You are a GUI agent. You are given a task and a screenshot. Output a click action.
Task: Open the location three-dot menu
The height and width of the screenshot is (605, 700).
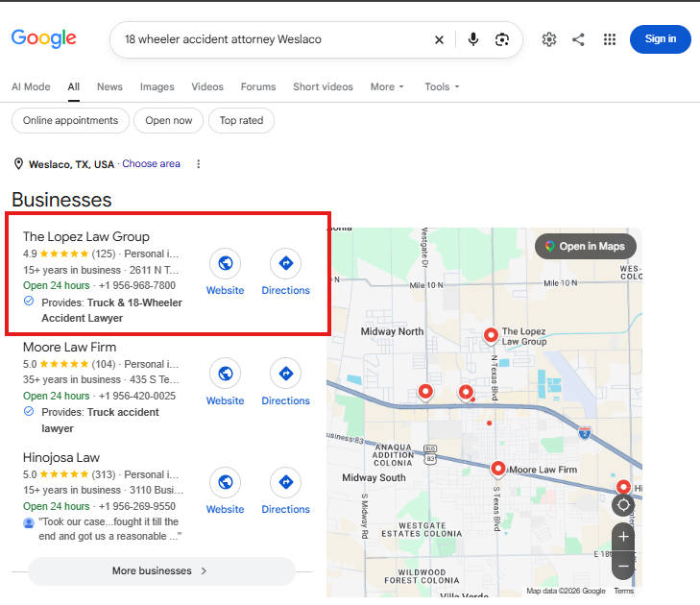(x=199, y=164)
